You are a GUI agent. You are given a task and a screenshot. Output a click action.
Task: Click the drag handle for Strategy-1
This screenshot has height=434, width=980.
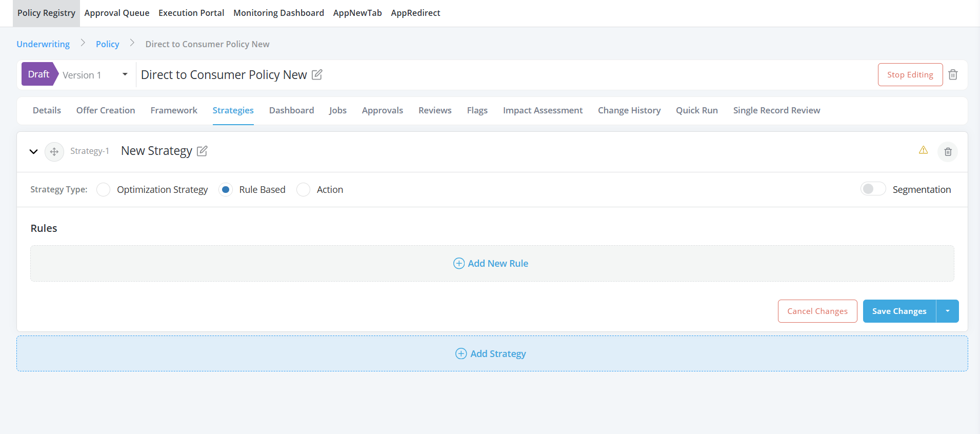click(x=54, y=152)
